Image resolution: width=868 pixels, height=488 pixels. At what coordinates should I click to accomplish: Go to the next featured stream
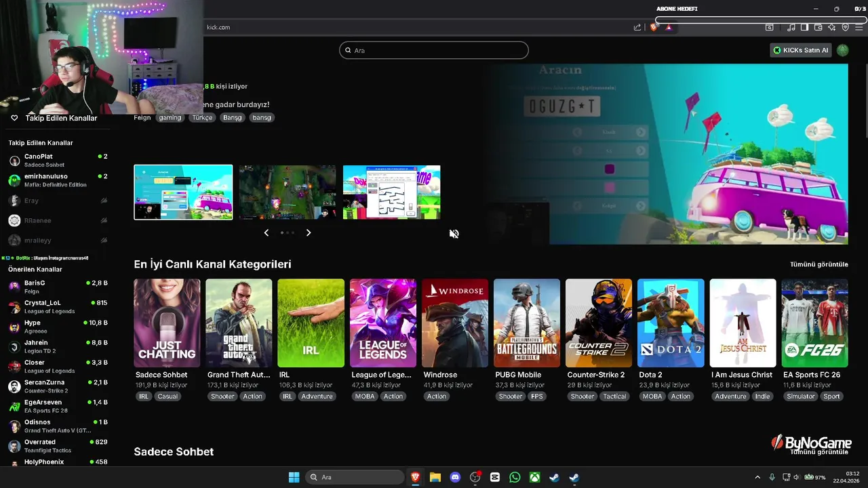point(309,232)
